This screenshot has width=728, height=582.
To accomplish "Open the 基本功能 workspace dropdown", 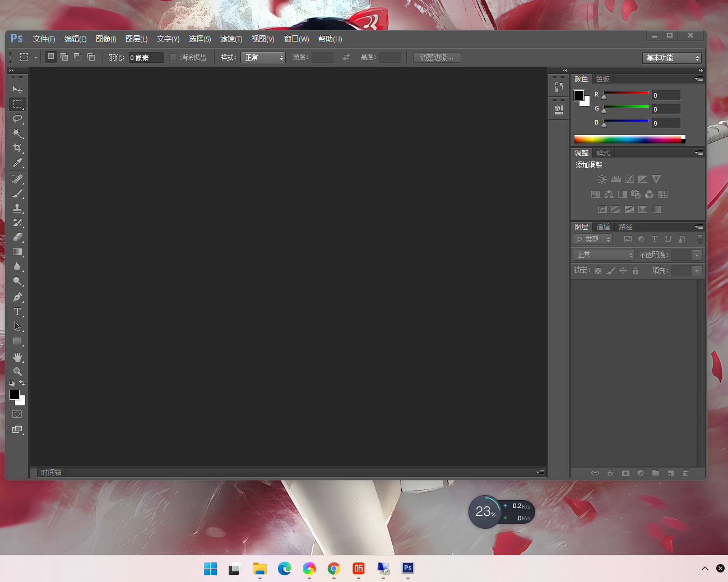I will (x=671, y=58).
